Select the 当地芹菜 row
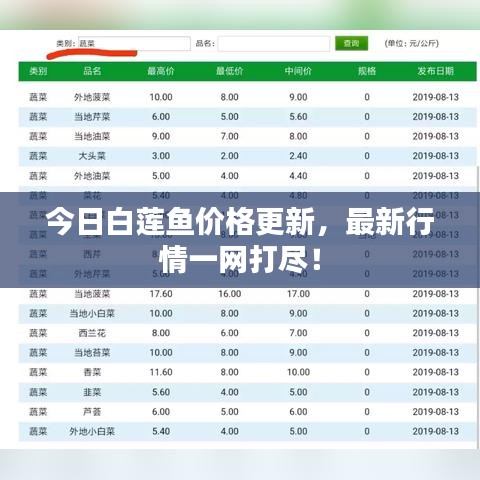This screenshot has width=480, height=480. (x=247, y=117)
